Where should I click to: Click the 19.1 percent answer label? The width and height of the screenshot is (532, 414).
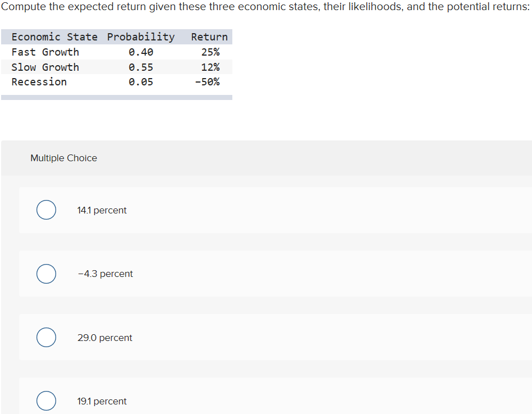tap(102, 401)
